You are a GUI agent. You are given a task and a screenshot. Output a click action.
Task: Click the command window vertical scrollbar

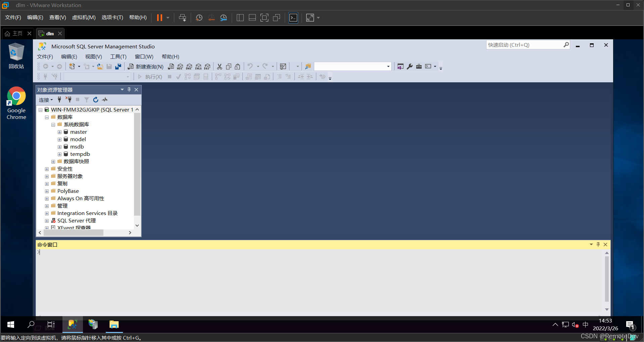[607, 279]
